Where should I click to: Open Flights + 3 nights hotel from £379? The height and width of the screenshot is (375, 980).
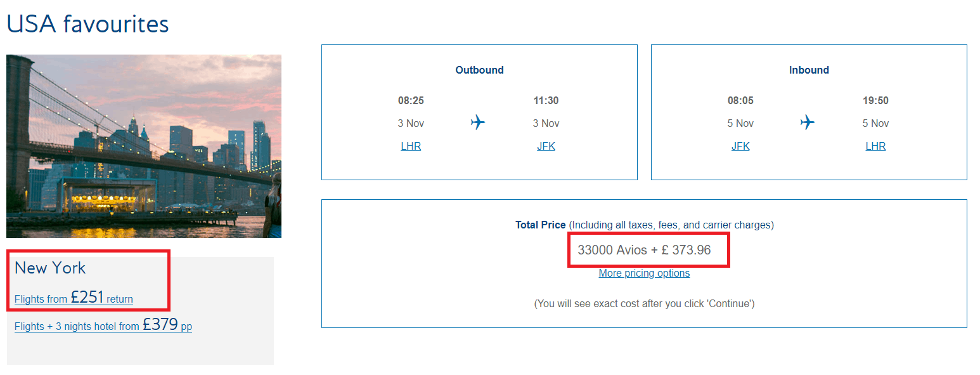coord(103,325)
